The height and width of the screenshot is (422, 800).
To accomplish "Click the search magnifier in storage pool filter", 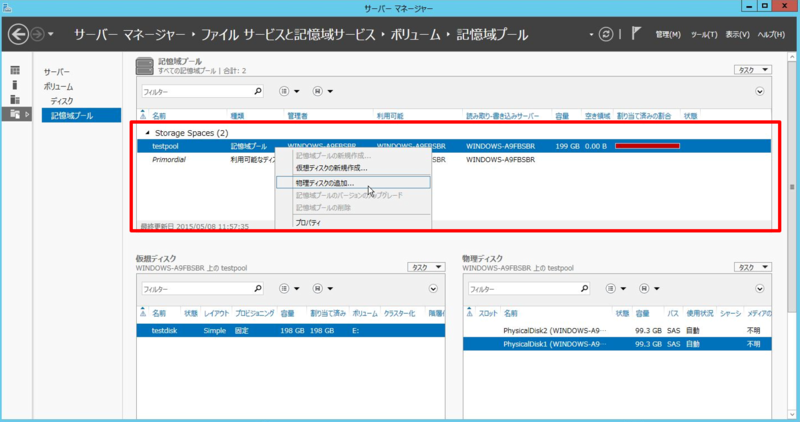I will coord(257,91).
